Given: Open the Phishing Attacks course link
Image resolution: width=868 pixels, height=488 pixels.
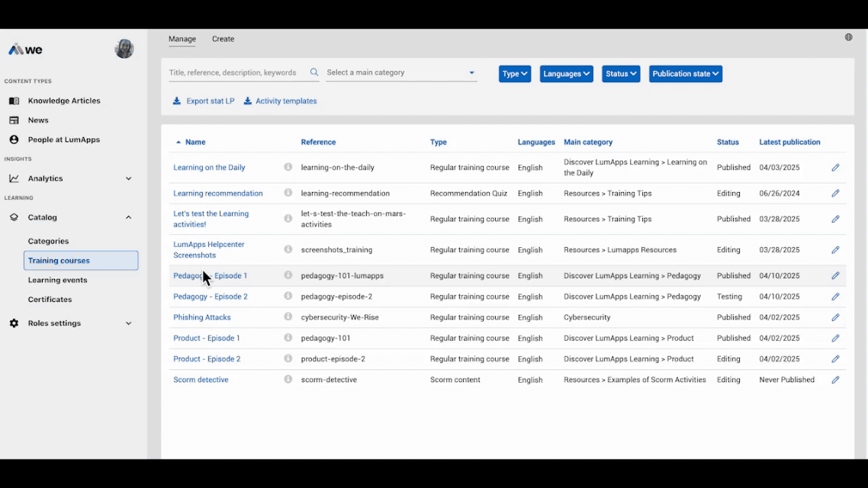Looking at the screenshot, I should (x=201, y=317).
